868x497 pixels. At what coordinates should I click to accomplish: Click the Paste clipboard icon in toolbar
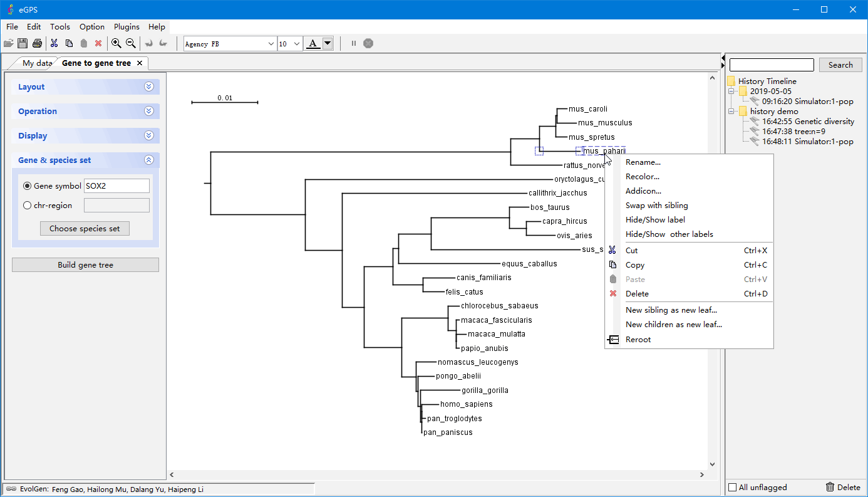click(x=83, y=43)
